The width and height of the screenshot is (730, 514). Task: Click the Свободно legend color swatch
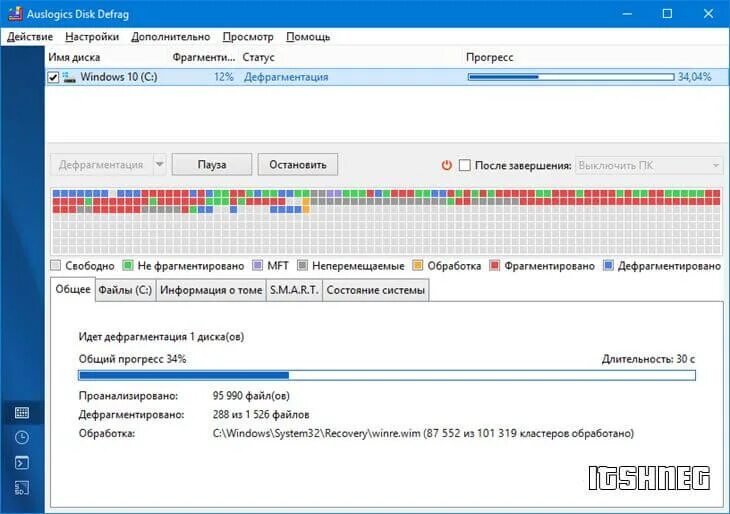pos(55,265)
